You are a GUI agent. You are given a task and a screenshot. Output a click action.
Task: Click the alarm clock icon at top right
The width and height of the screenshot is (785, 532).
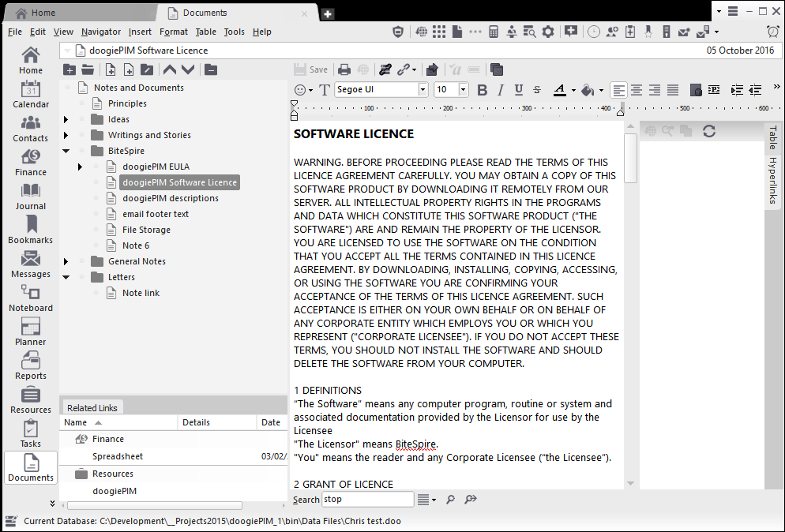pyautogui.click(x=773, y=32)
